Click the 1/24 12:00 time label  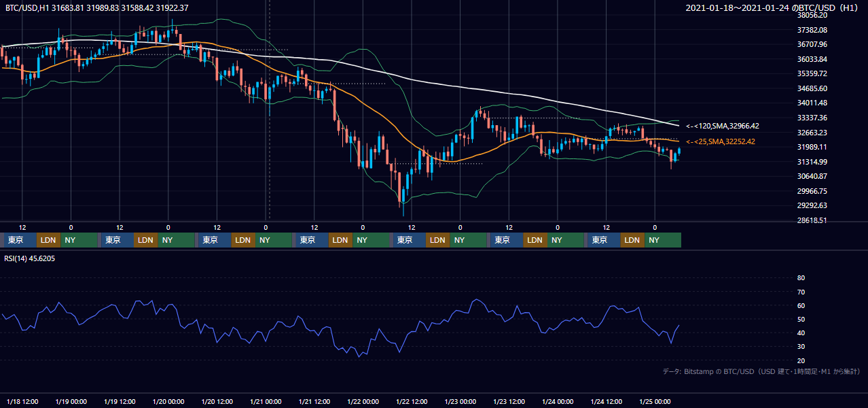pos(607,401)
